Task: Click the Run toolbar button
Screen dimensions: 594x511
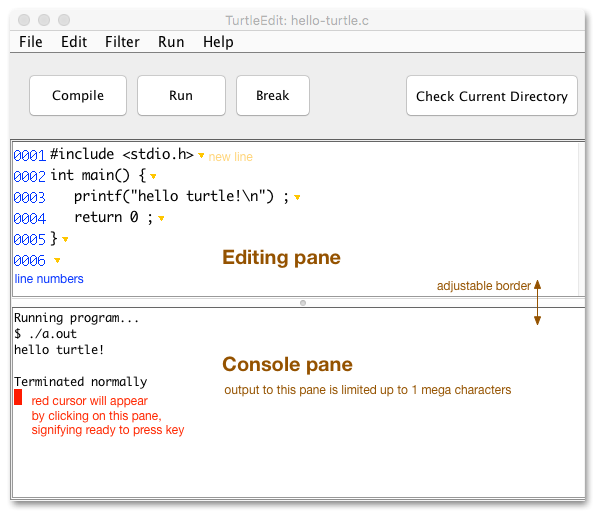Action: click(x=181, y=95)
